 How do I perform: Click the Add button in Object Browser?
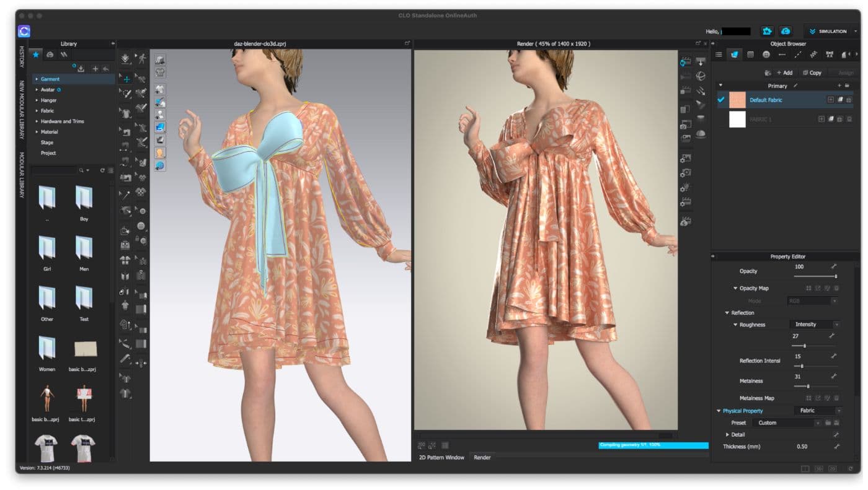[x=784, y=72]
